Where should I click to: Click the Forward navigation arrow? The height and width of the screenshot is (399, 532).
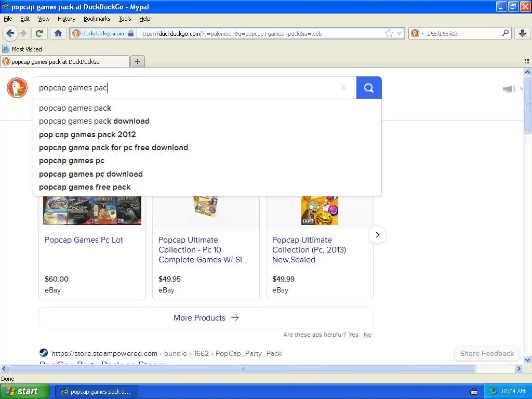(x=23, y=33)
